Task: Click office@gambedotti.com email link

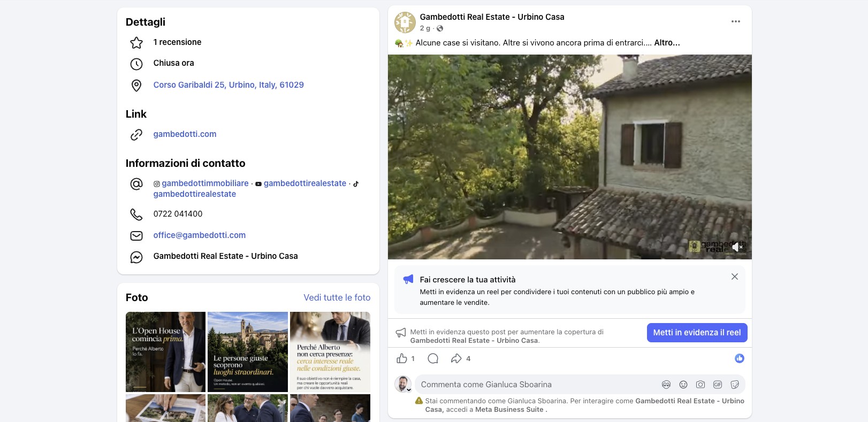Action: tap(200, 235)
